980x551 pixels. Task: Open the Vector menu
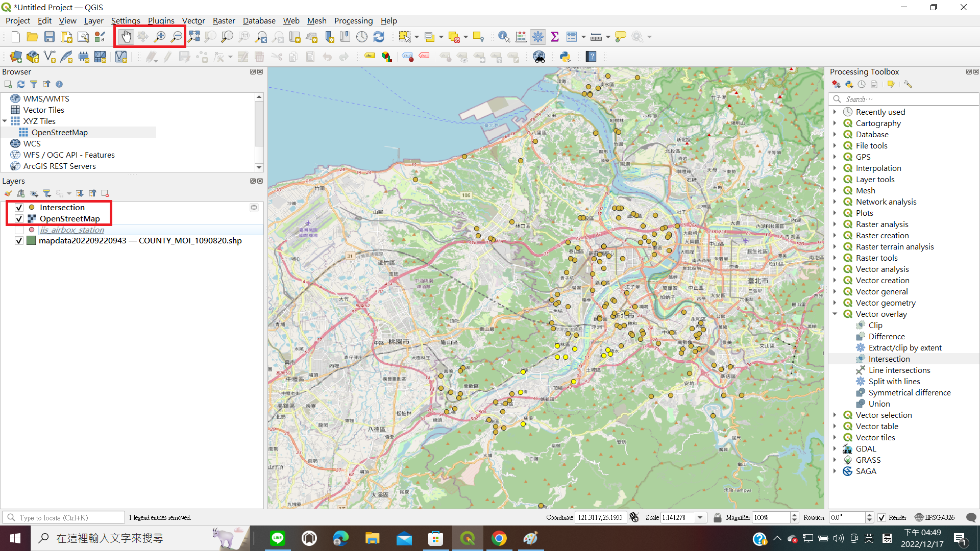[193, 20]
